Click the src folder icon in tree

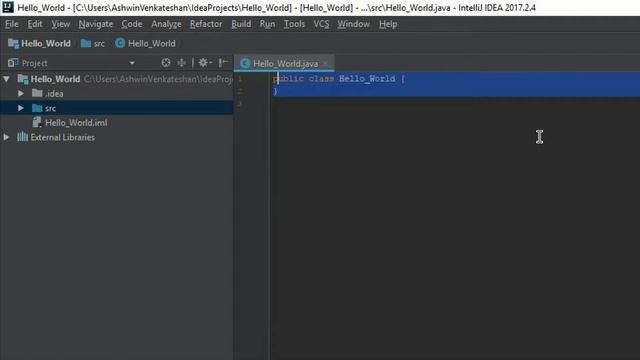[x=37, y=108]
